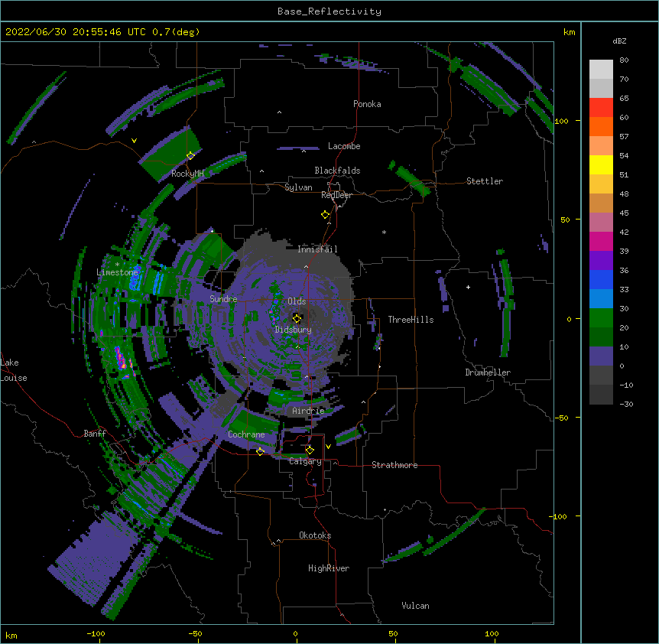Click the ThreeHills city label

(411, 320)
